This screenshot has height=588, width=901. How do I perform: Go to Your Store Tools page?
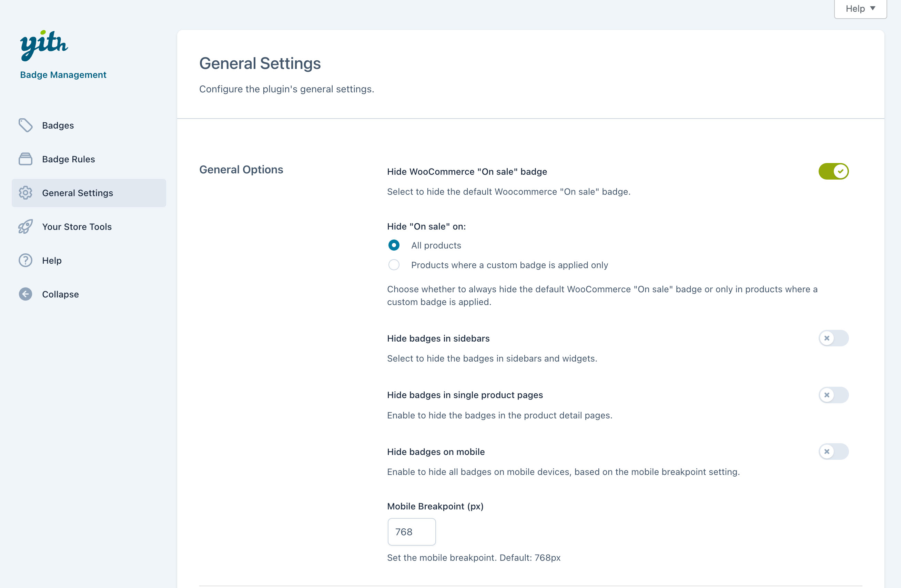pos(77,226)
